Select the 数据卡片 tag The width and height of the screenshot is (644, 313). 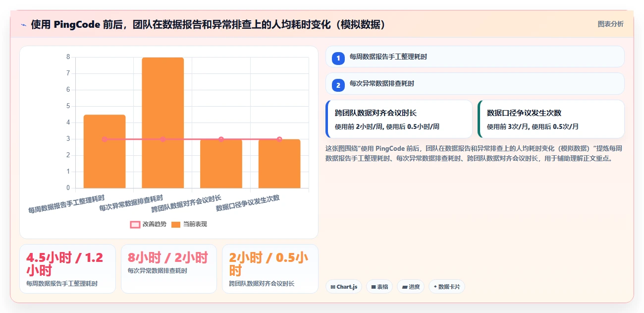pos(447,287)
